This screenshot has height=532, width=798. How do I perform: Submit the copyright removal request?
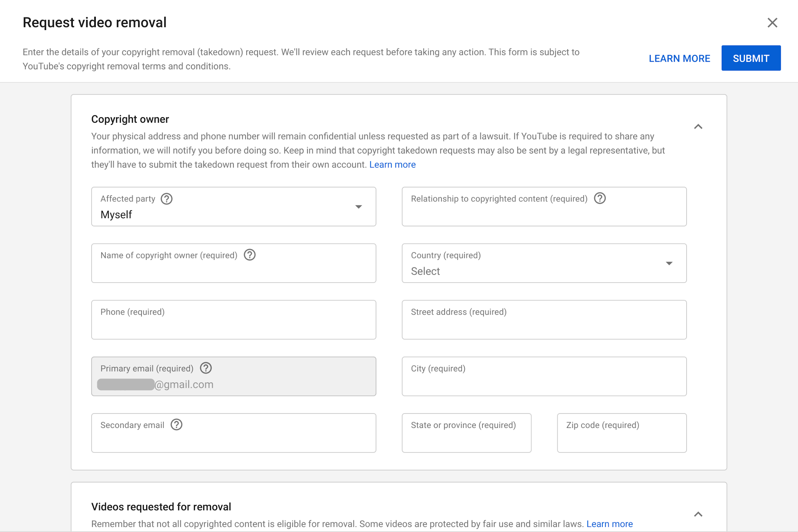(751, 58)
